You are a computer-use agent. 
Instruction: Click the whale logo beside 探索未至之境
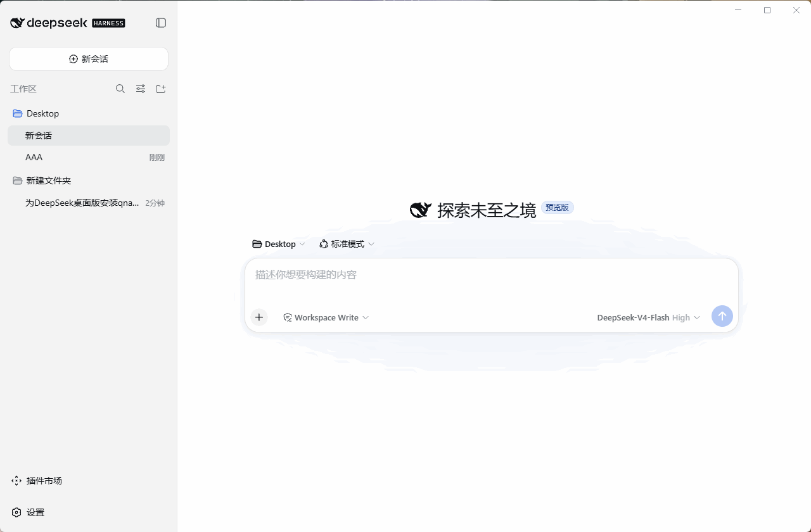(x=421, y=210)
